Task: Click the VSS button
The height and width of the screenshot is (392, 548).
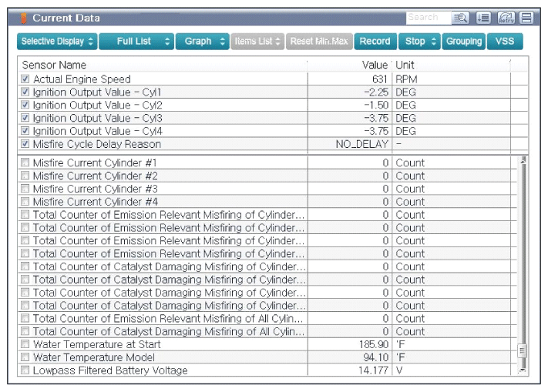Action: (505, 41)
